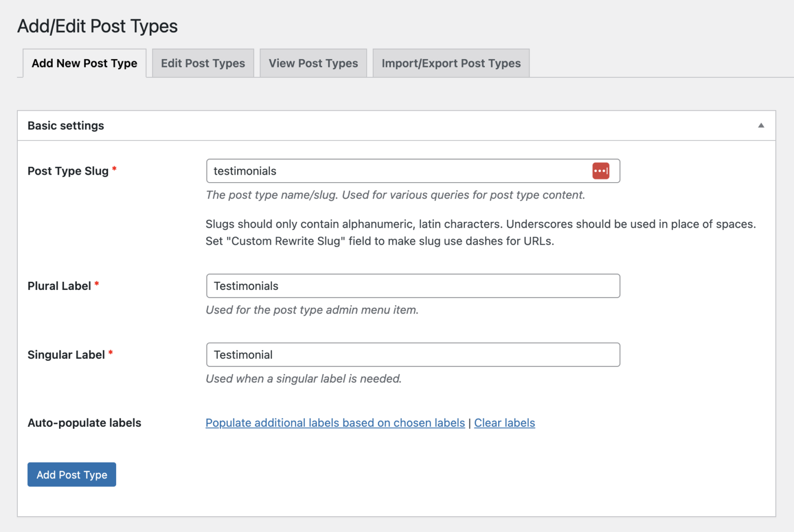Viewport: 794px width, 532px height.
Task: Click "Populate additional labels based on chosen labels"
Action: pyautogui.click(x=334, y=423)
